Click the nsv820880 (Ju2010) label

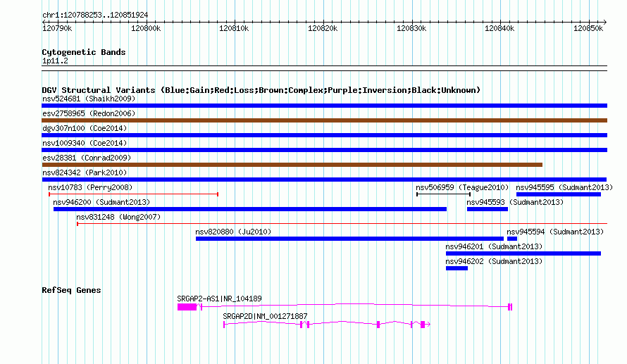coord(233,232)
